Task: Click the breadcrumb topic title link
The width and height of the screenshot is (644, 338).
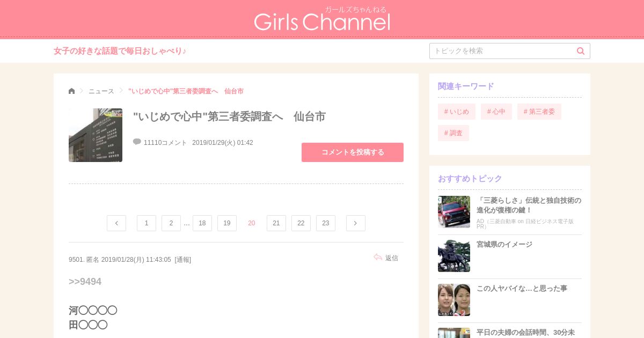Action: coord(186,91)
